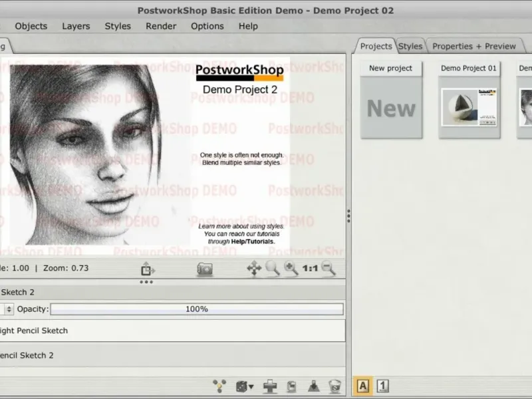Click the plus add style icon

coord(270,386)
